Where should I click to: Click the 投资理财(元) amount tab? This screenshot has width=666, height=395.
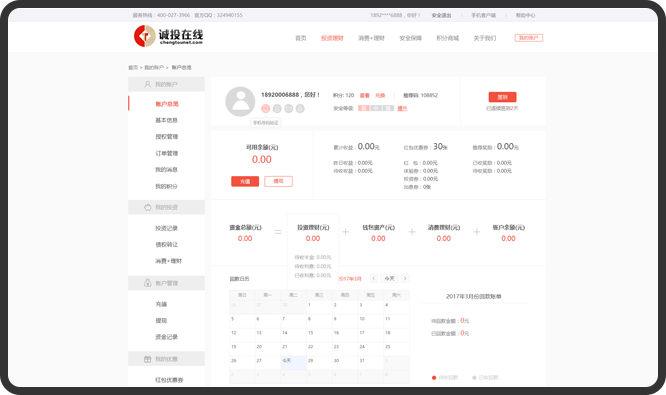pyautogui.click(x=313, y=233)
